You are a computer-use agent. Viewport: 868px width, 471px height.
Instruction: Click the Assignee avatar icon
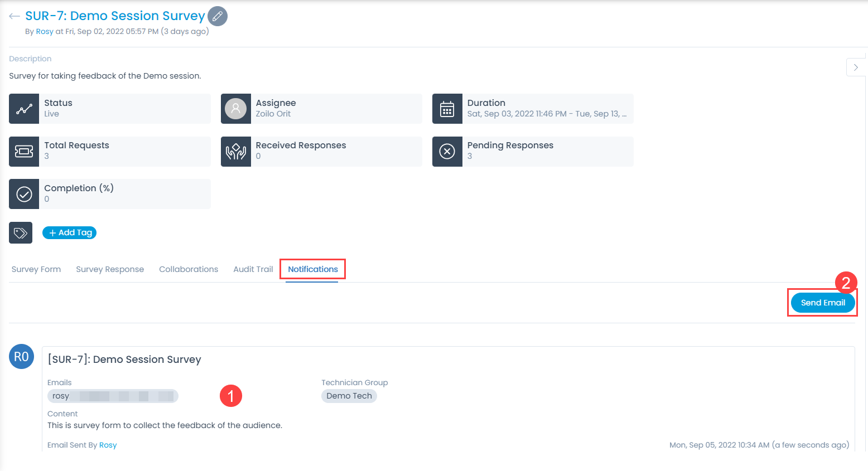click(x=235, y=109)
